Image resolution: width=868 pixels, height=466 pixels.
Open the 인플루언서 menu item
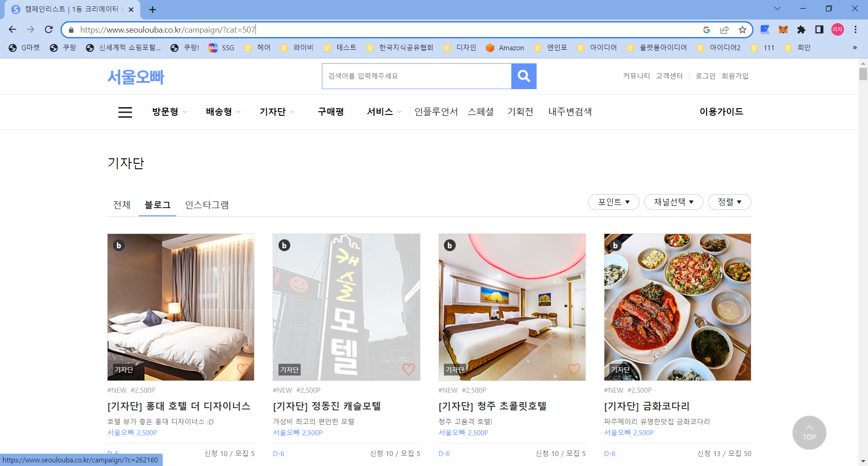(x=436, y=112)
